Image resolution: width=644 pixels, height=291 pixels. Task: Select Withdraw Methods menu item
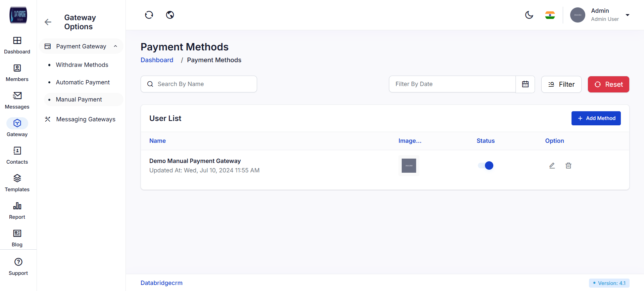pos(82,65)
